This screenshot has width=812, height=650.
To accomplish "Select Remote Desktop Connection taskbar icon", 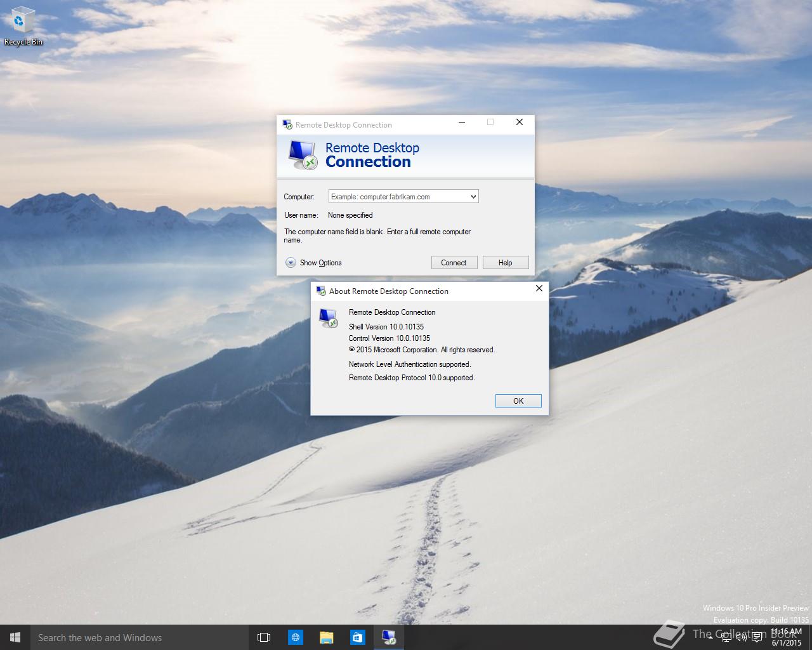I will click(x=388, y=637).
